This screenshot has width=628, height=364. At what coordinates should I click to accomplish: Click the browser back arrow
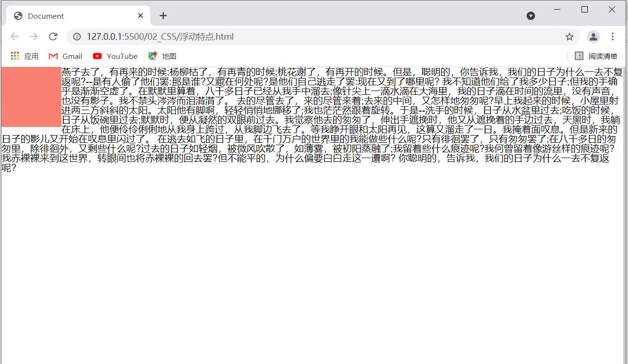(x=15, y=37)
